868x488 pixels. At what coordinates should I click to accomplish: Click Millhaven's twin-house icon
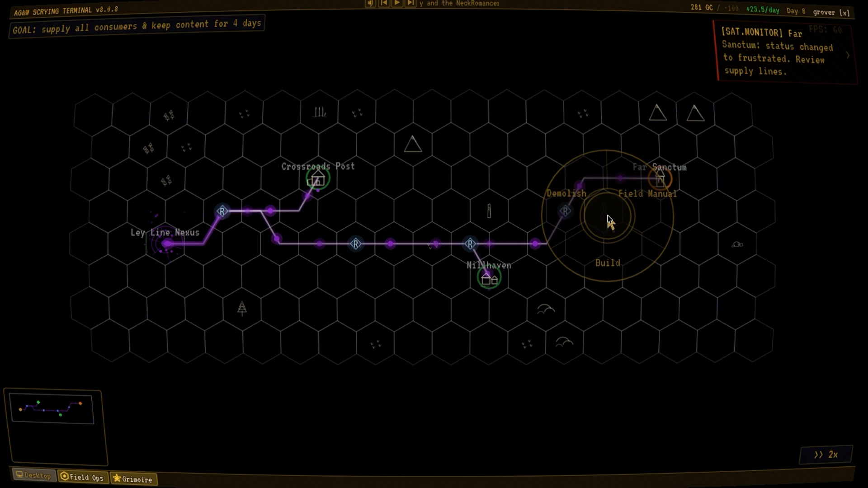click(x=489, y=279)
